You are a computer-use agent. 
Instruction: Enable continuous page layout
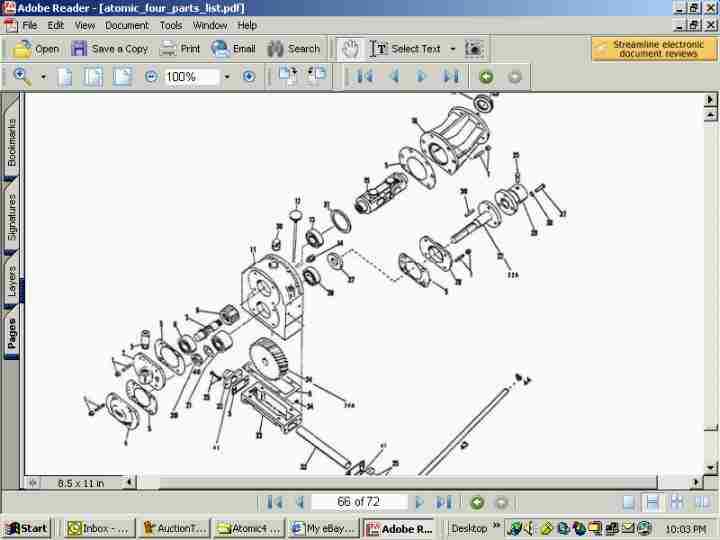tap(652, 502)
